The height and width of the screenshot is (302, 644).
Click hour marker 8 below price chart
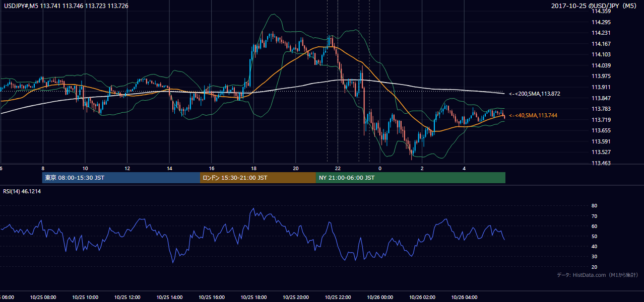point(43,169)
